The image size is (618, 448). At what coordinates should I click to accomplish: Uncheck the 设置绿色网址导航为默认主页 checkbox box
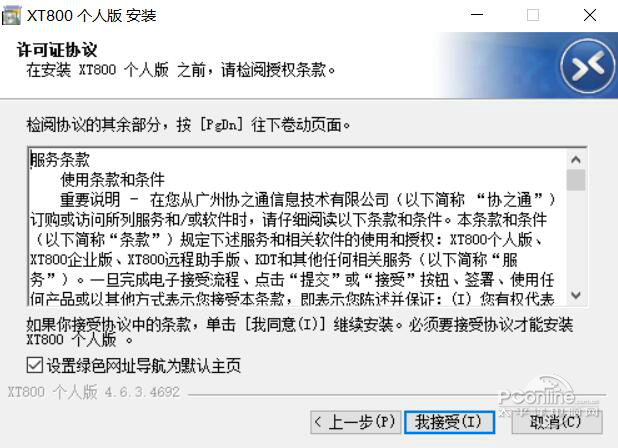pyautogui.click(x=35, y=365)
